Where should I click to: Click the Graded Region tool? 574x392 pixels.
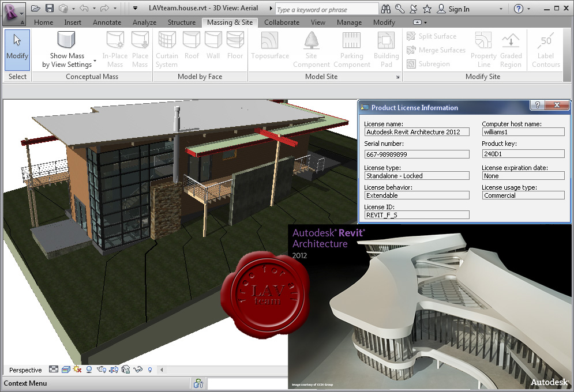tap(511, 50)
